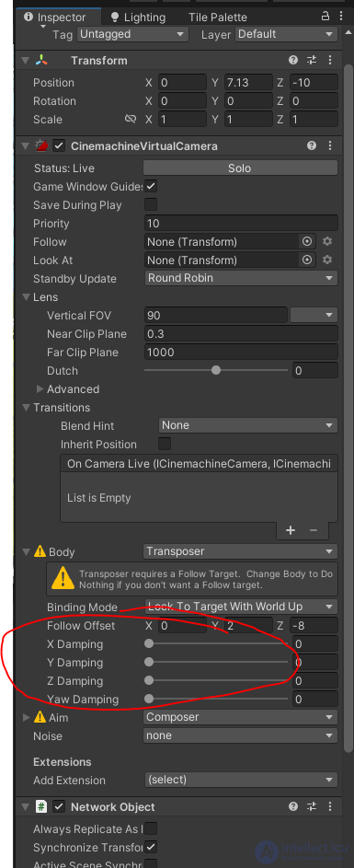The image size is (354, 868).
Task: Expand the Aim section
Action: coord(26,717)
